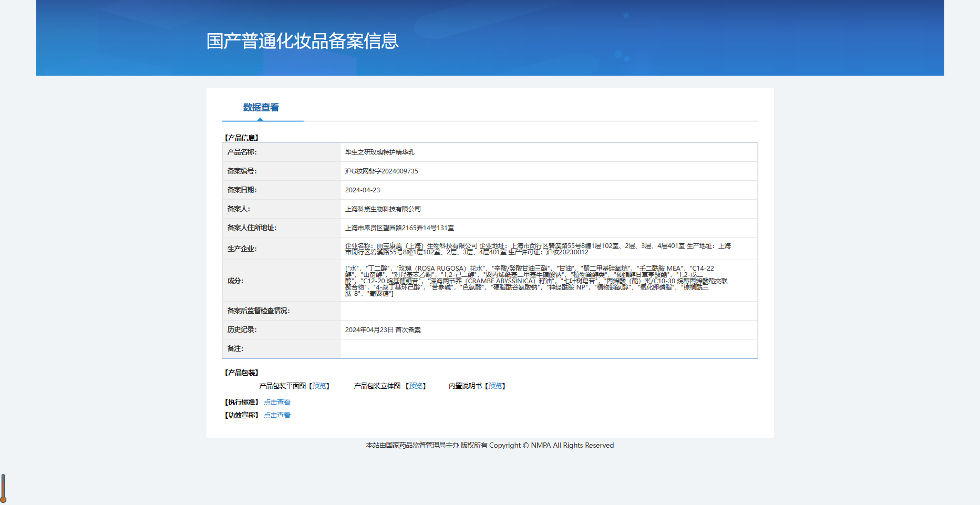Open 预览 link for 产品包装平面图
Screen dimensions: 980x505
point(319,386)
